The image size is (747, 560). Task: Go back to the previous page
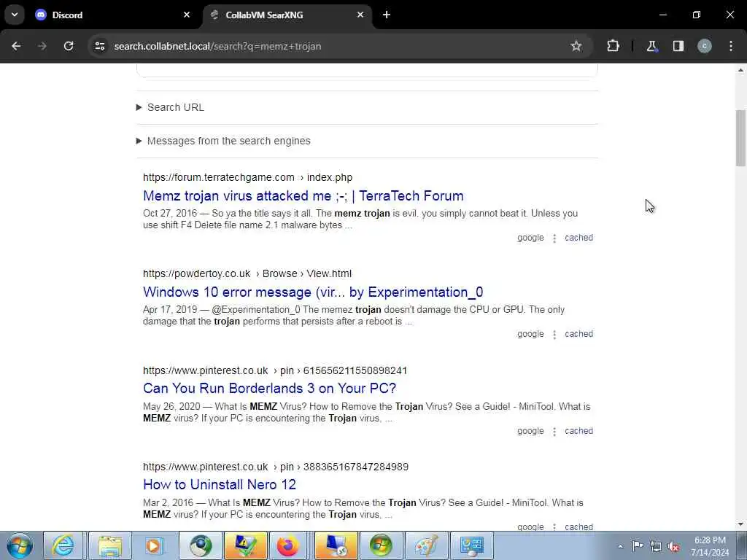(16, 46)
